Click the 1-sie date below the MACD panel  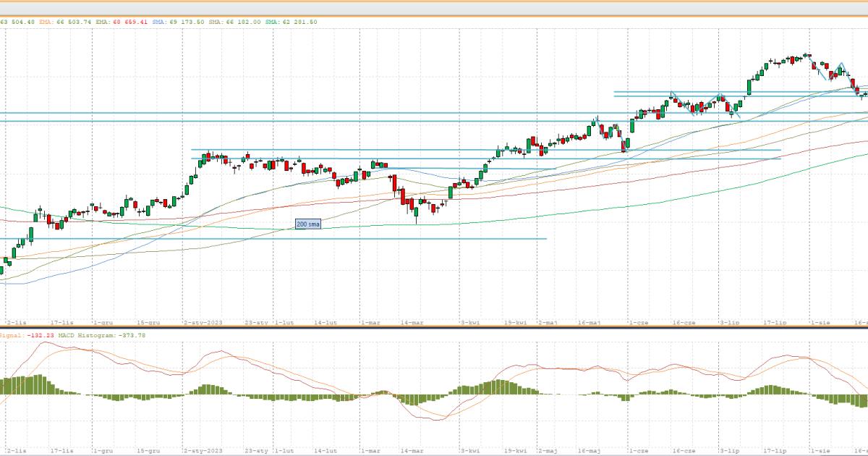pos(820,450)
